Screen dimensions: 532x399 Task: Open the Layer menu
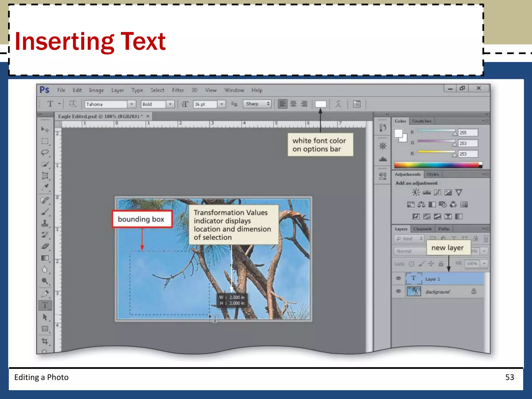(x=118, y=90)
